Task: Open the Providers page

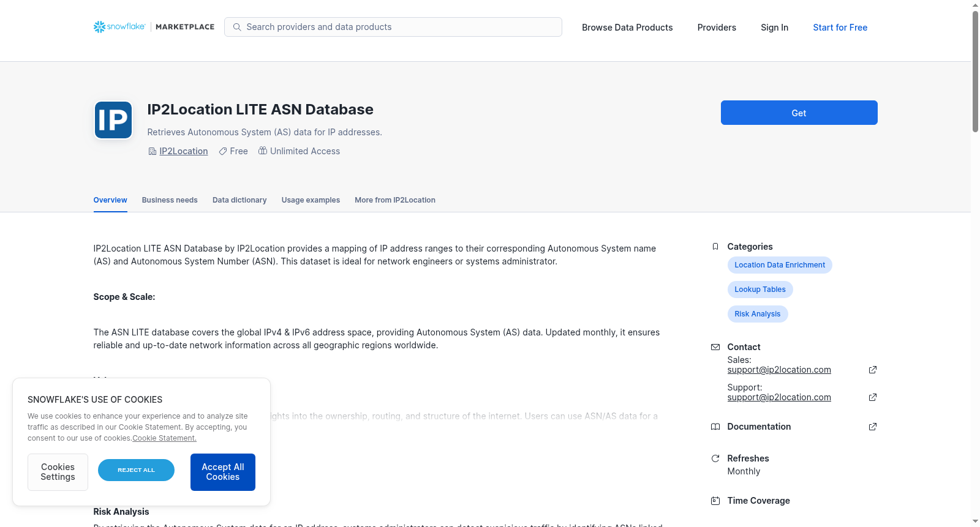Action: (x=717, y=28)
